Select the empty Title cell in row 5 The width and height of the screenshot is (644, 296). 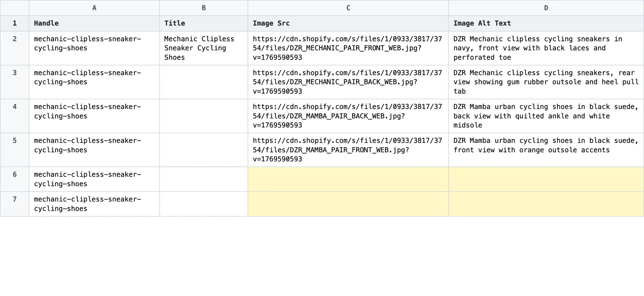pos(204,150)
